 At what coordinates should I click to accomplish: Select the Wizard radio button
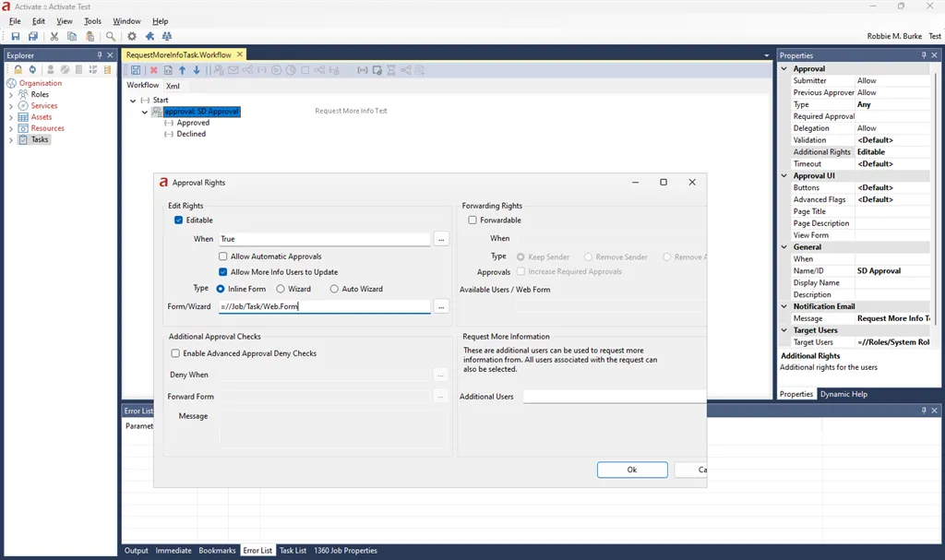(281, 289)
